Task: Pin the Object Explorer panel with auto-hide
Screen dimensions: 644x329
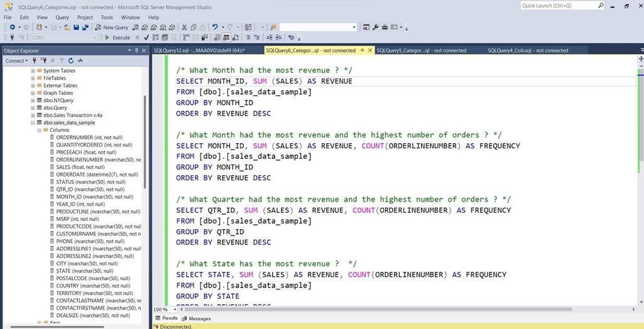Action: 136,50
